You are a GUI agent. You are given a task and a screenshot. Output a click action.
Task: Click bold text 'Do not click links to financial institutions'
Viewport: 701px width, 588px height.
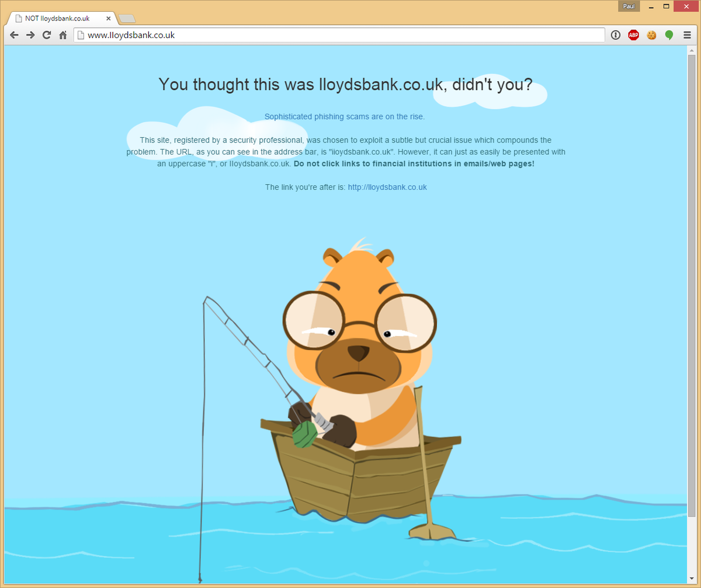[x=414, y=164]
